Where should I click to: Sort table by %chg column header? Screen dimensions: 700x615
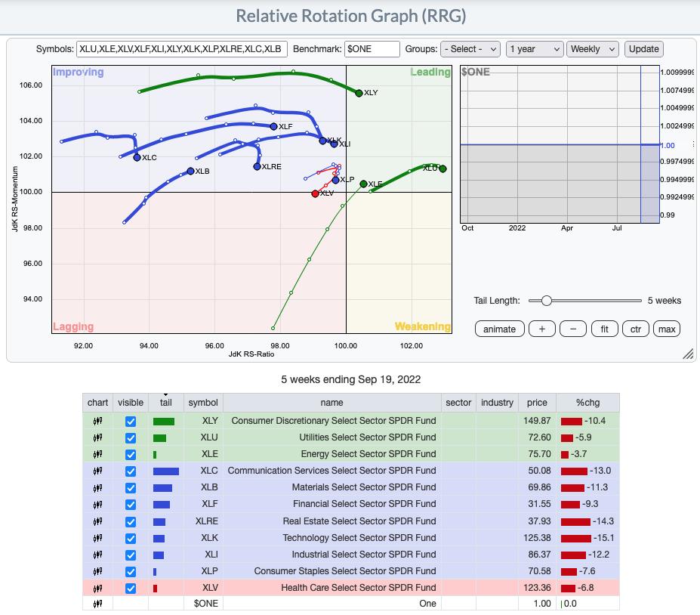[x=588, y=403]
